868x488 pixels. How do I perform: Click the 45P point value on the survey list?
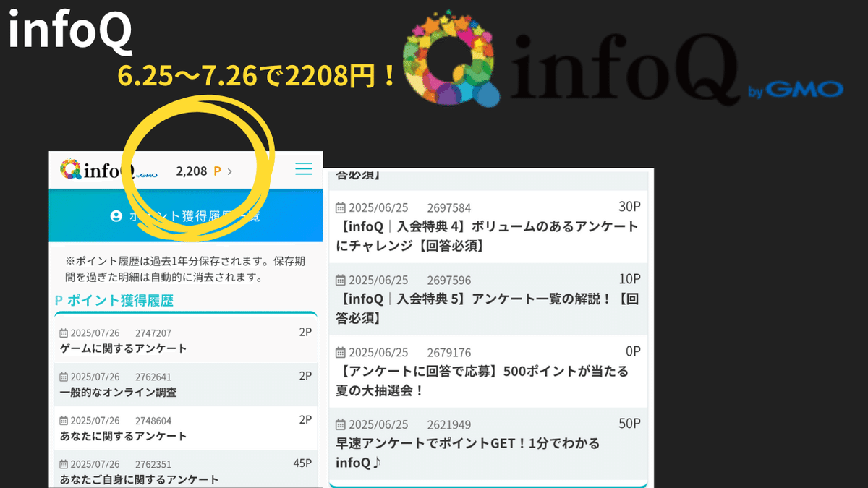(x=302, y=463)
